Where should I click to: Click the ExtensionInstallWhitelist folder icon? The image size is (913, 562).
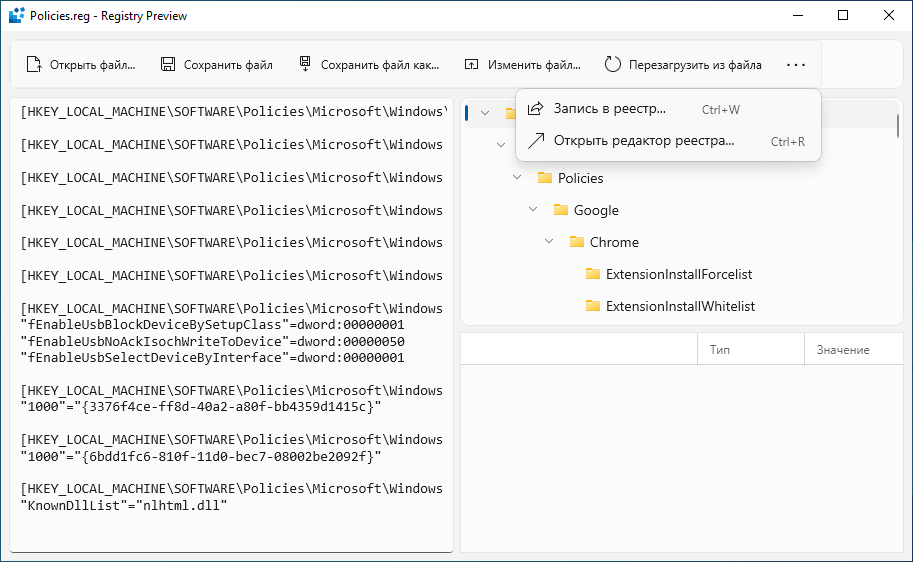[x=593, y=306]
